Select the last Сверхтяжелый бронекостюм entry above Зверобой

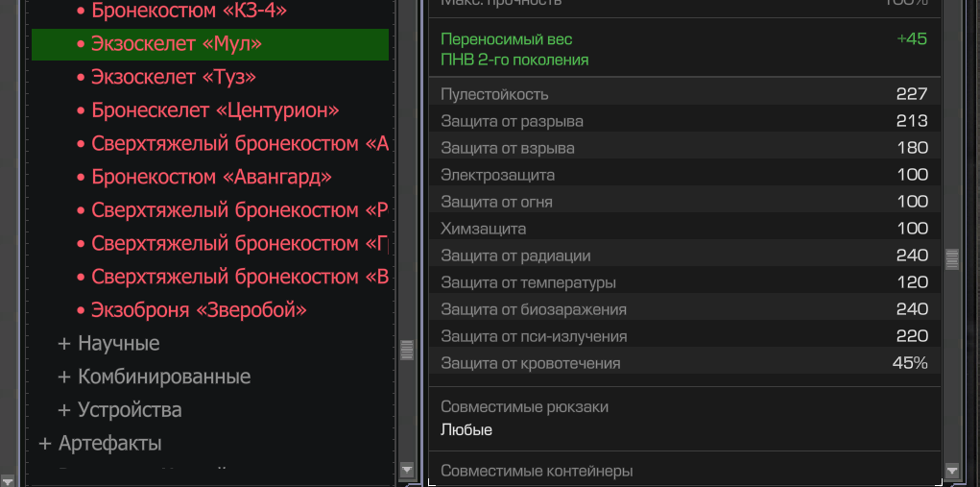point(240,278)
